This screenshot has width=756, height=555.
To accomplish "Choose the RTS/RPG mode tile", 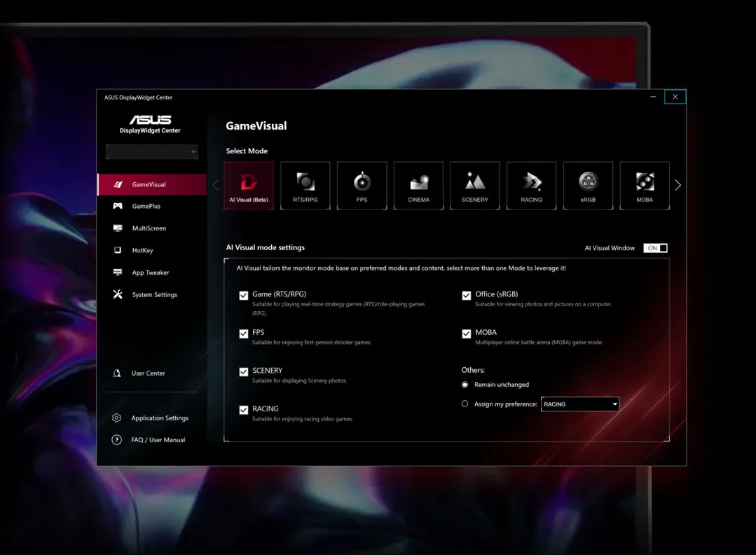I will [x=305, y=186].
